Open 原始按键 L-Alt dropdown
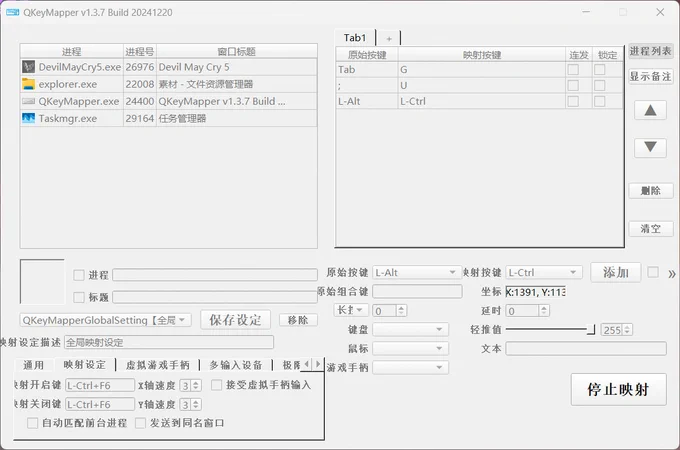 tap(416, 272)
